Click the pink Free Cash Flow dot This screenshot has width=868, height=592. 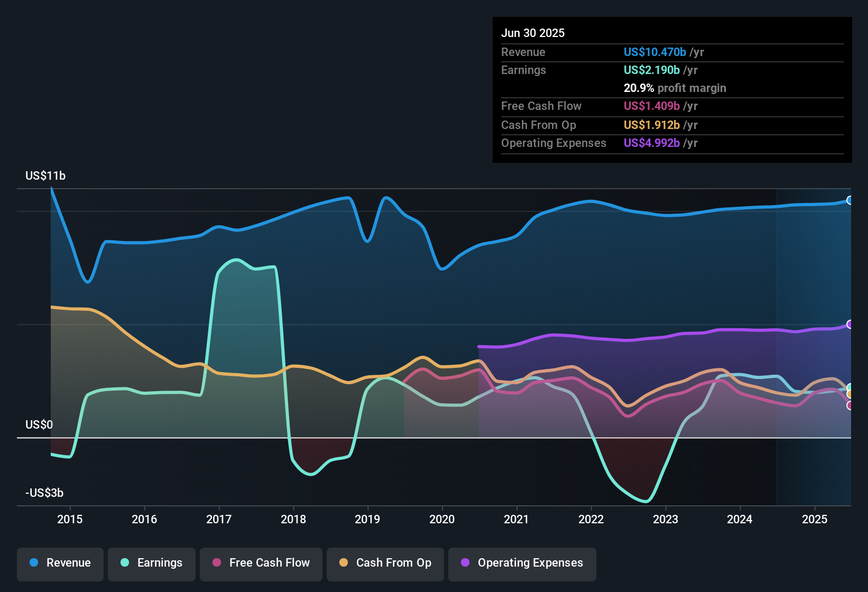[217, 562]
